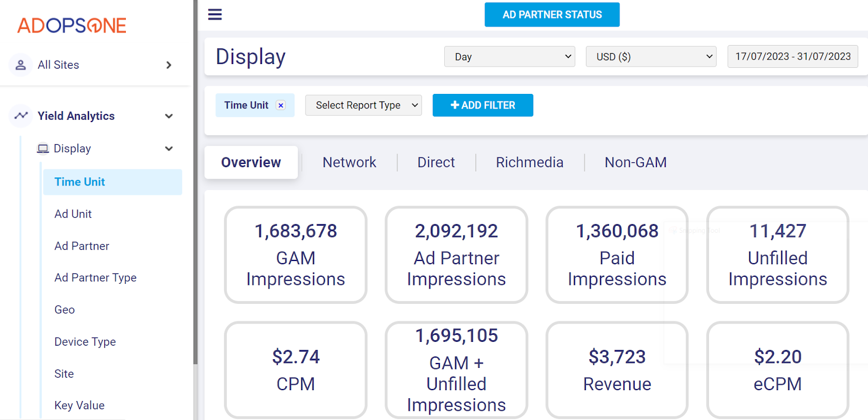The height and width of the screenshot is (420, 868).
Task: Switch to the Network tab
Action: 349,162
